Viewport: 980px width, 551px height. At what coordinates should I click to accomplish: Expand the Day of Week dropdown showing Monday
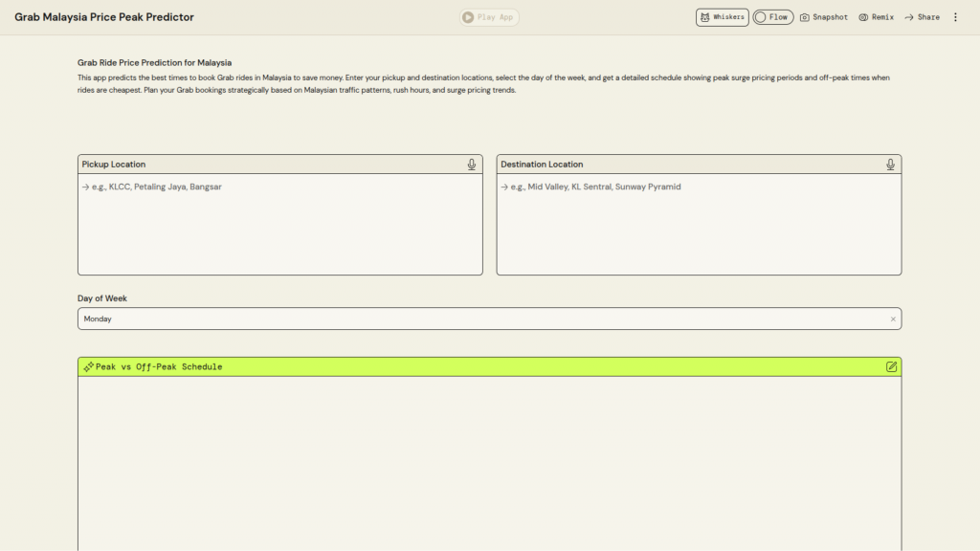point(479,319)
